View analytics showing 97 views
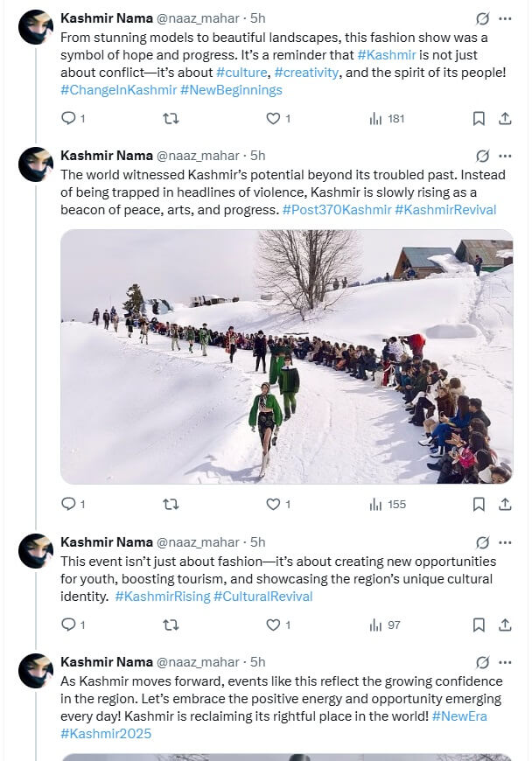The height and width of the screenshot is (761, 532). pos(385,625)
